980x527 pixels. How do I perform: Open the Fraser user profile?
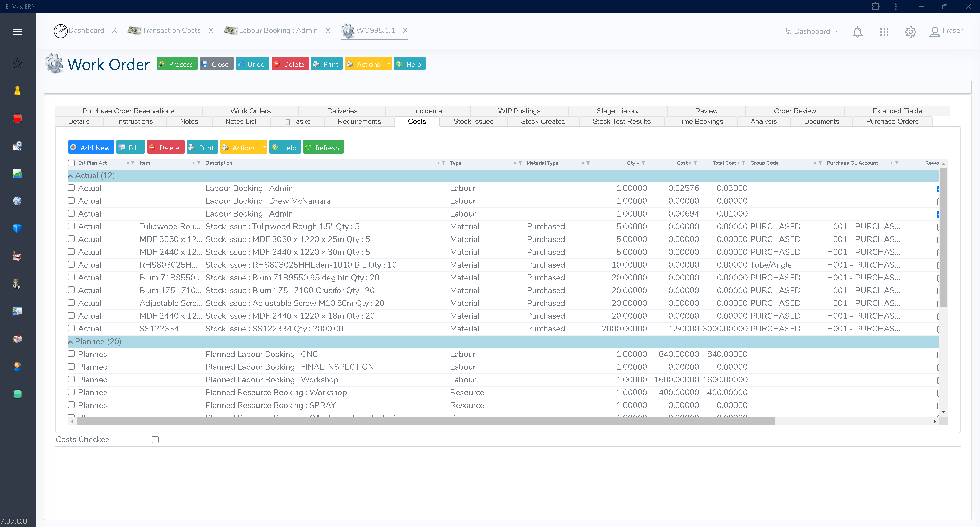tap(946, 31)
